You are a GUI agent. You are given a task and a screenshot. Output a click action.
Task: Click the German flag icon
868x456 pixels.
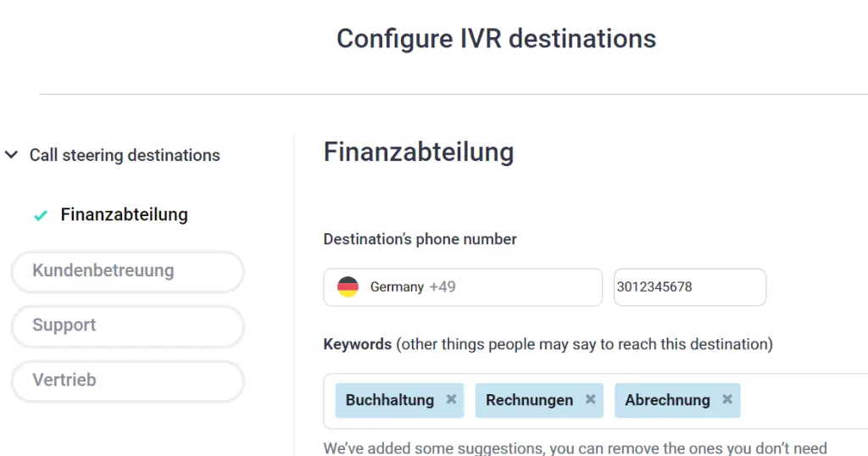pyautogui.click(x=348, y=286)
